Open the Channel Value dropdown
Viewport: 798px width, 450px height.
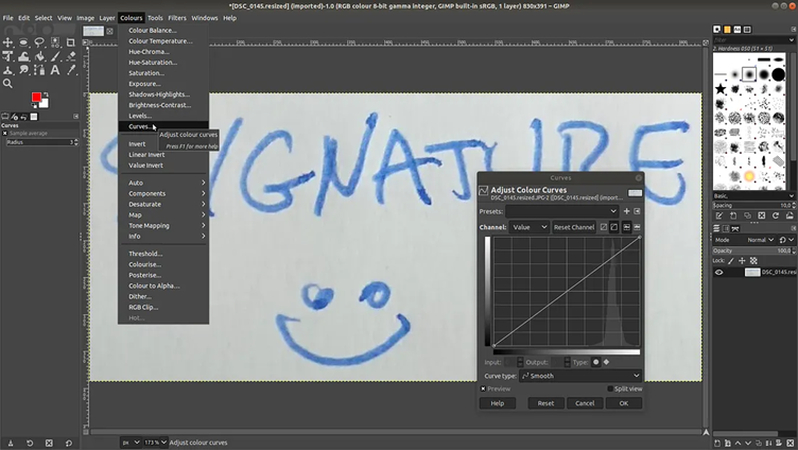pos(529,227)
